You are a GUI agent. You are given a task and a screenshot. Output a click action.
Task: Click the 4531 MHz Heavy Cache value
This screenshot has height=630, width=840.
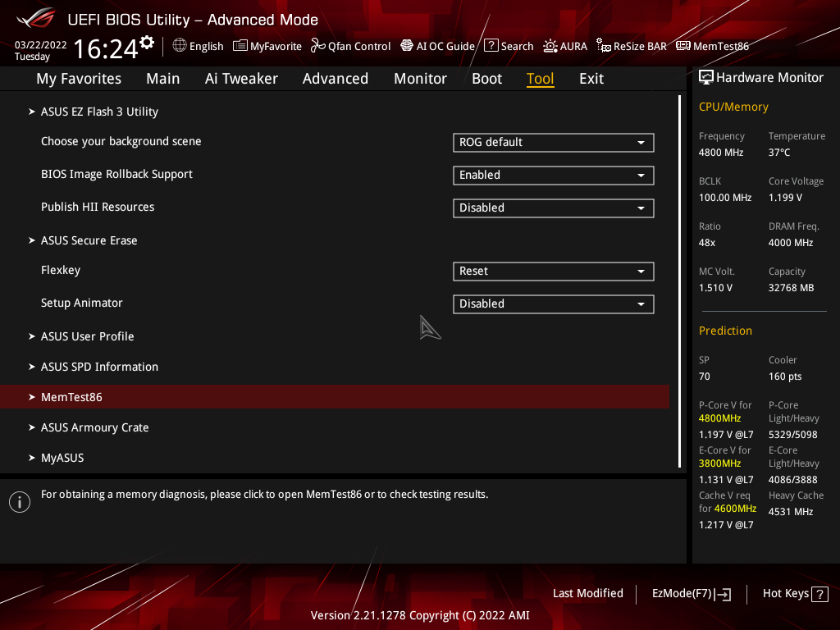point(791,512)
